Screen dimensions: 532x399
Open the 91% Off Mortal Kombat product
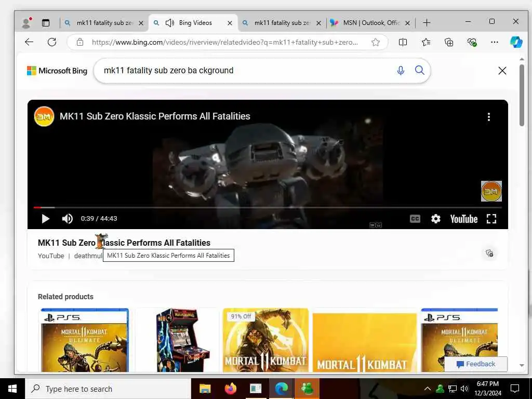click(265, 340)
